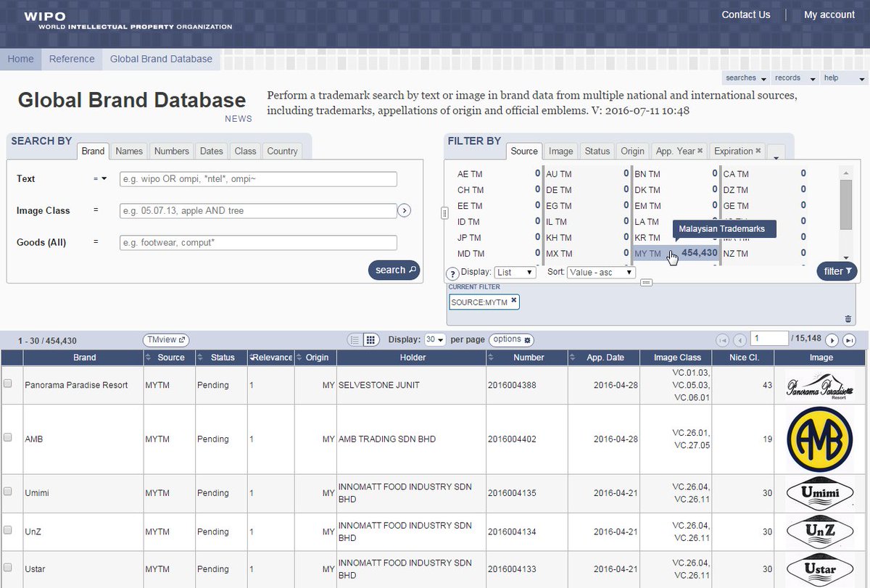Screen dimensions: 870x588
Task: Tick checkbox for Panorama Paradise Resort row
Action: (x=8, y=384)
